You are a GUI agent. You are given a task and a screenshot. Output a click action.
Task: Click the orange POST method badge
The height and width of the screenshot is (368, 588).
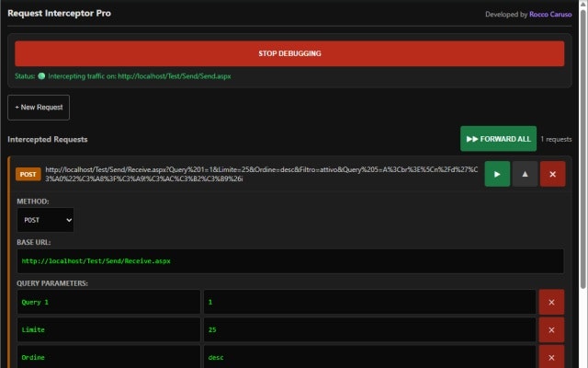(28, 174)
